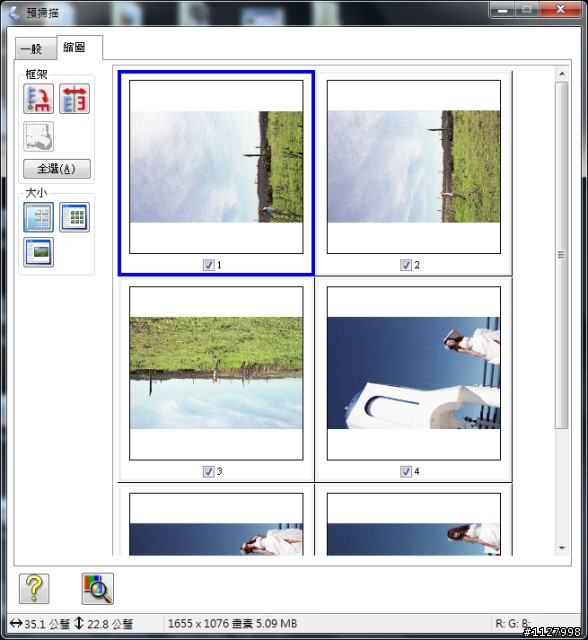Click the scrollbar up arrow
The width and height of the screenshot is (588, 640).
click(562, 74)
